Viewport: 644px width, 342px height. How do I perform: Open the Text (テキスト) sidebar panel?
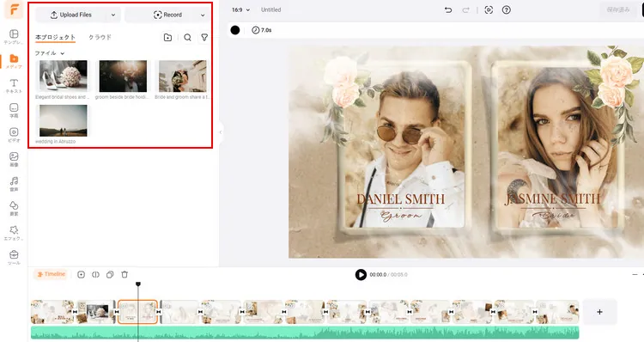click(14, 86)
